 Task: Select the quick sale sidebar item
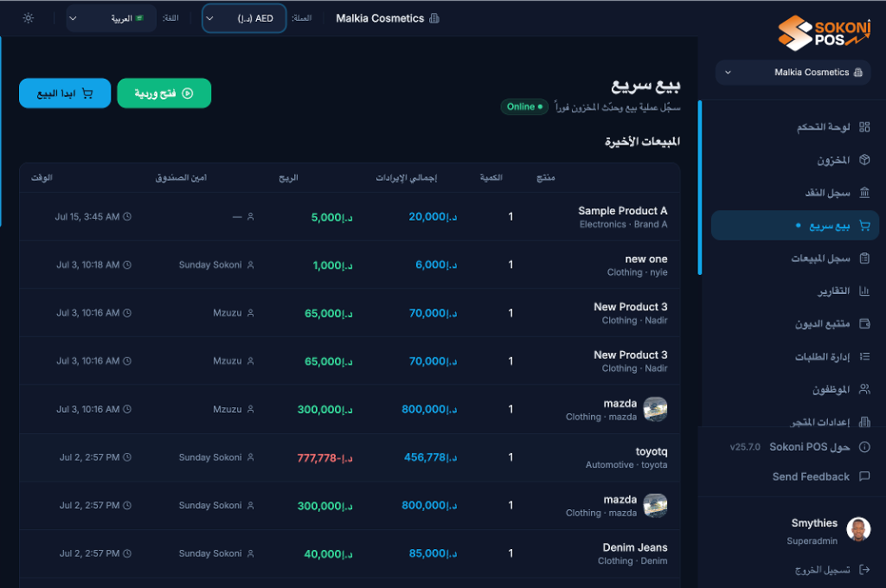pyautogui.click(x=794, y=226)
